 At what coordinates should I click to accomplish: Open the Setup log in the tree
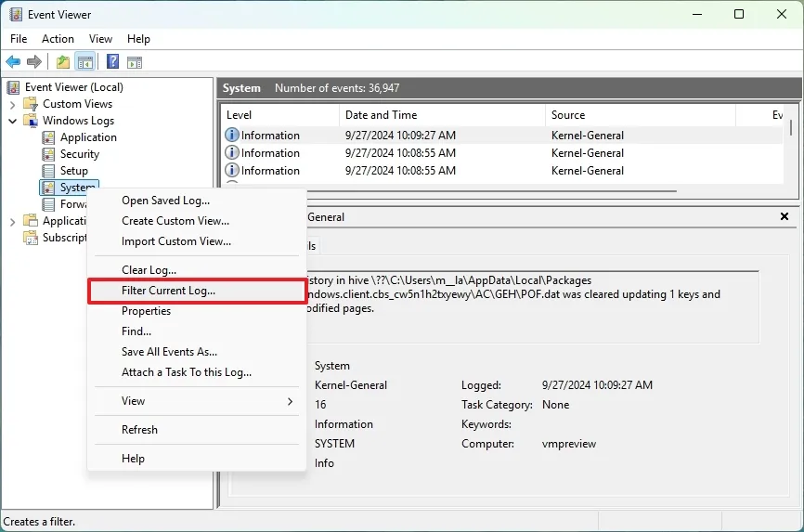point(74,171)
